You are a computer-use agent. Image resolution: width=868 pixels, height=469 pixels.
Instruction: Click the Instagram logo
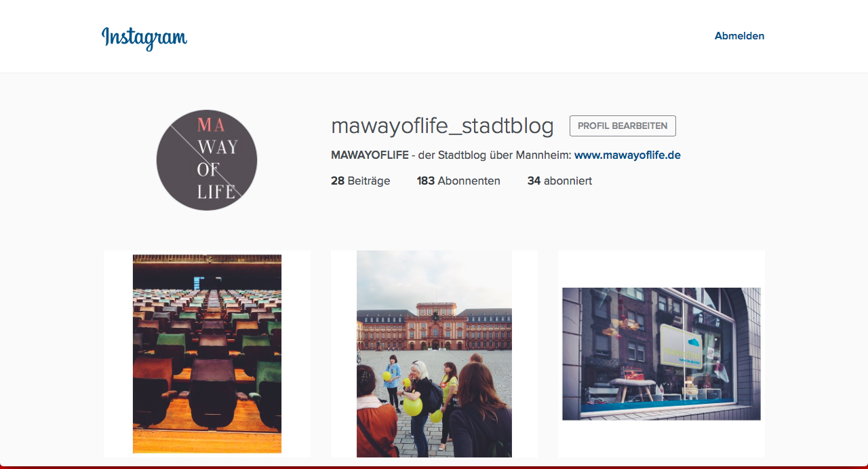[x=144, y=37]
